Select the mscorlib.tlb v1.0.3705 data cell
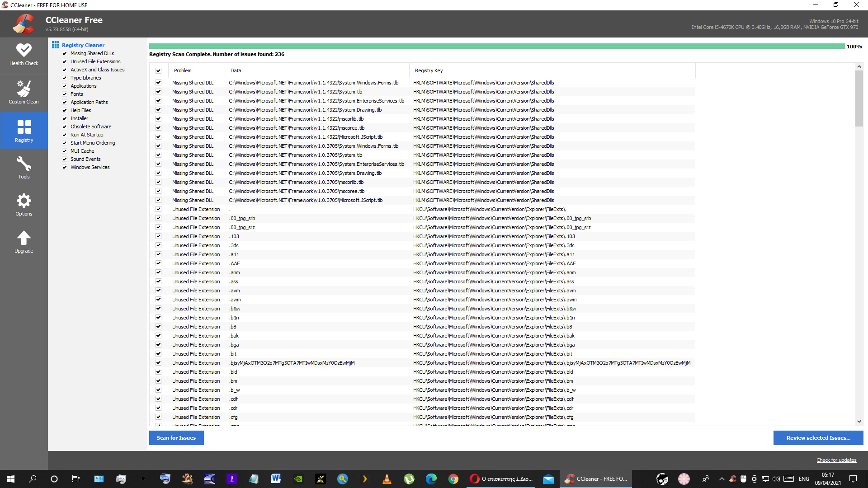This screenshot has width=868, height=488. pyautogui.click(x=296, y=182)
